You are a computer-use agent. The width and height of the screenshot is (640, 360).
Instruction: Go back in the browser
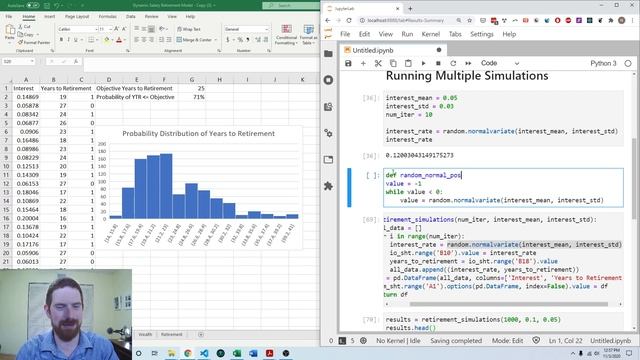click(x=328, y=20)
